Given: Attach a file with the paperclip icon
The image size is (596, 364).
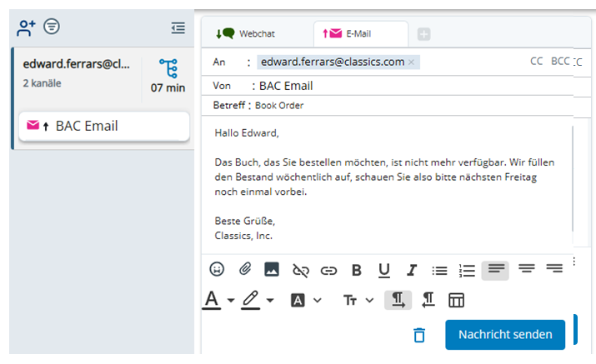Looking at the screenshot, I should click(245, 269).
